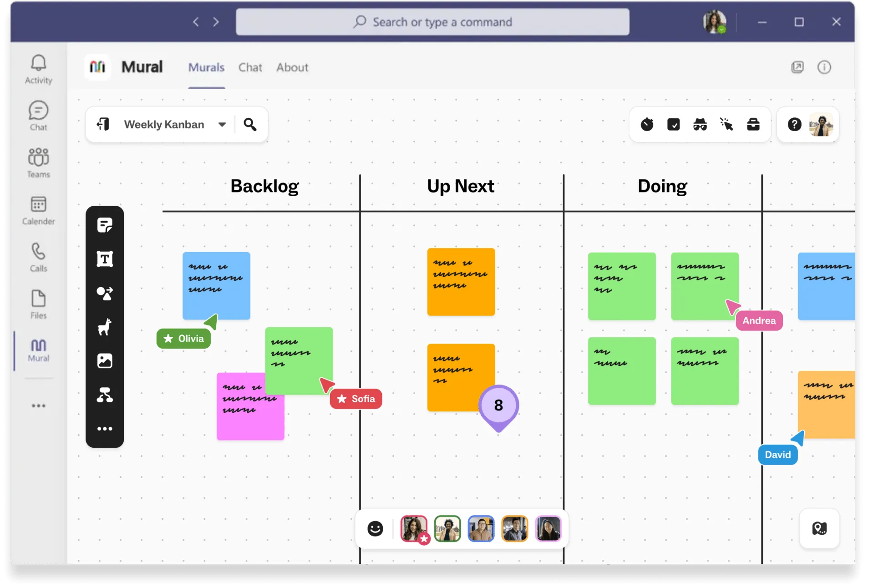Screen dimensions: 874x588
Task: Open the emoji reactions picker
Action: [375, 528]
